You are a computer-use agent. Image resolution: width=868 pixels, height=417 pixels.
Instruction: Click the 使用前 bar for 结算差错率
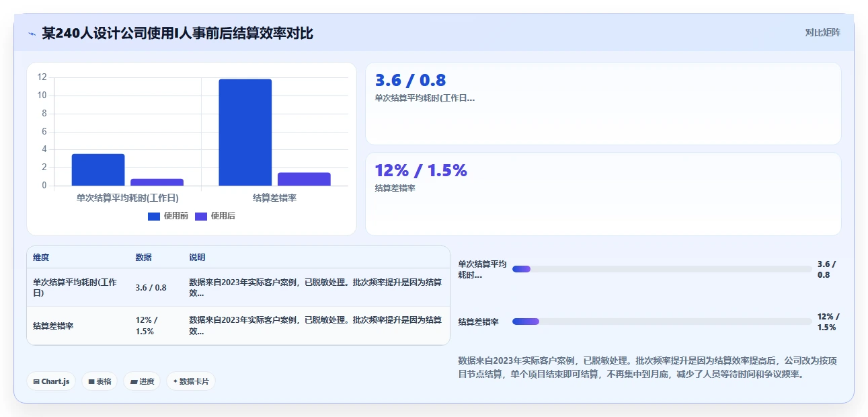245,132
